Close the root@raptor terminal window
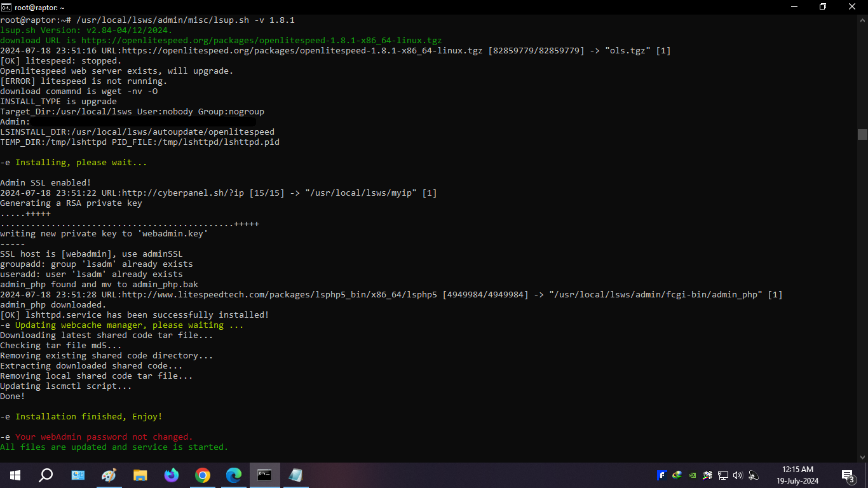This screenshot has height=488, width=868. [853, 7]
